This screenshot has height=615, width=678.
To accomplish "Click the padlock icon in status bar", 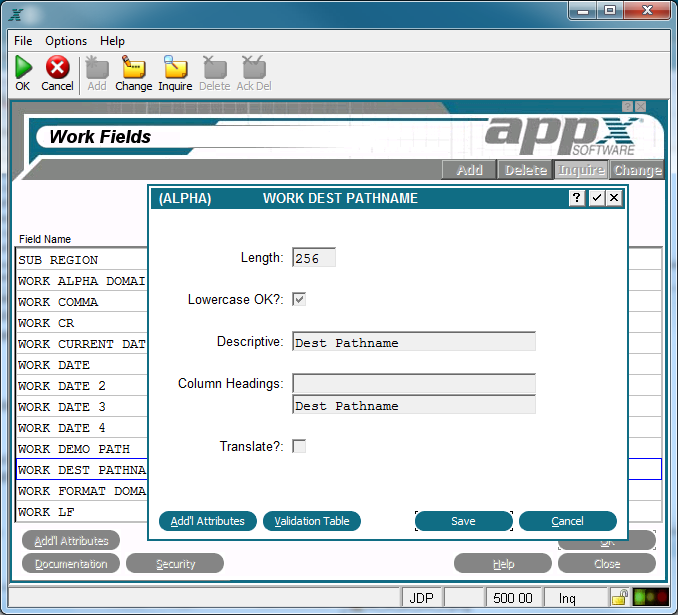I will pos(620,597).
